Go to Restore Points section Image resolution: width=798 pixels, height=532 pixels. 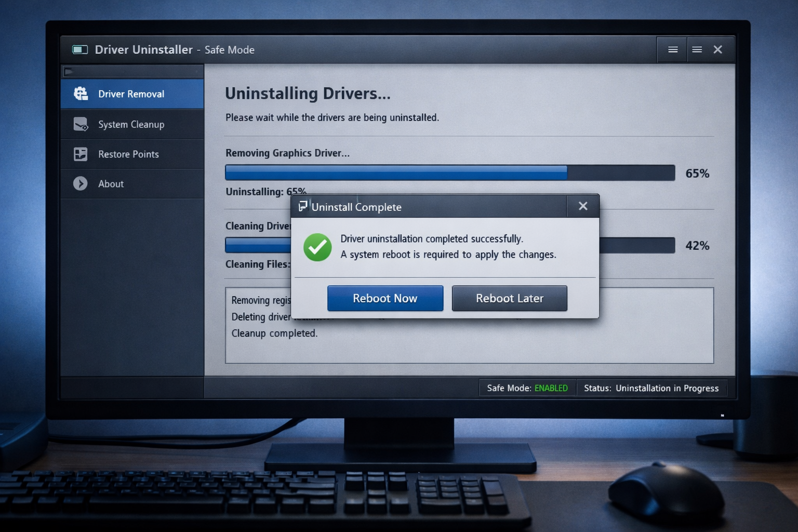coord(132,154)
